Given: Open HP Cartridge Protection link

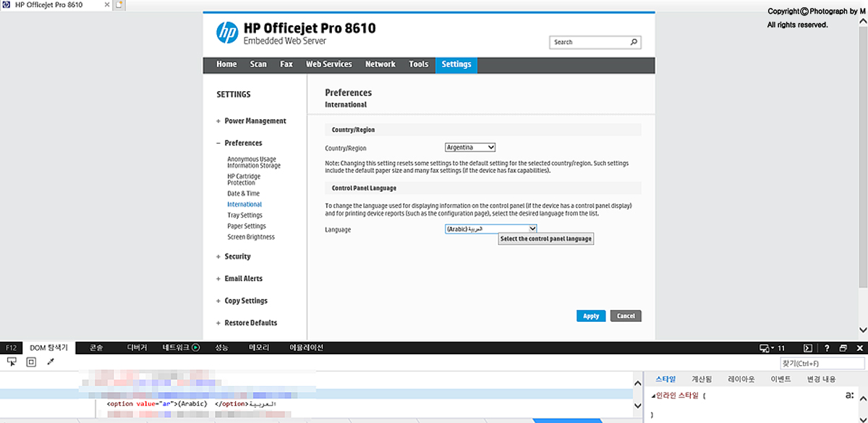Looking at the screenshot, I should [x=244, y=179].
